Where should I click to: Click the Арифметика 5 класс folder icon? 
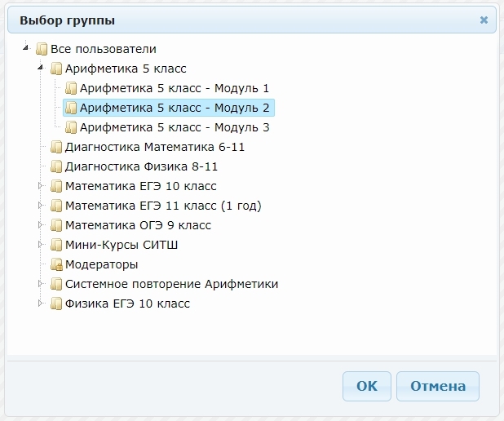56,69
